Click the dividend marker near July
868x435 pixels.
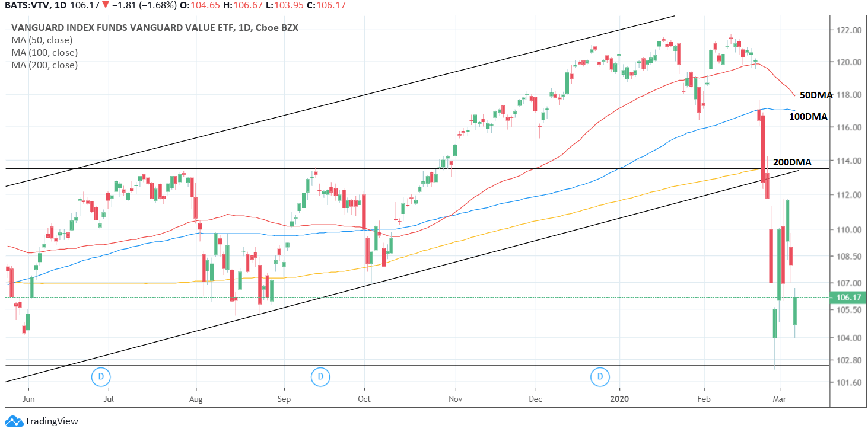pyautogui.click(x=101, y=376)
